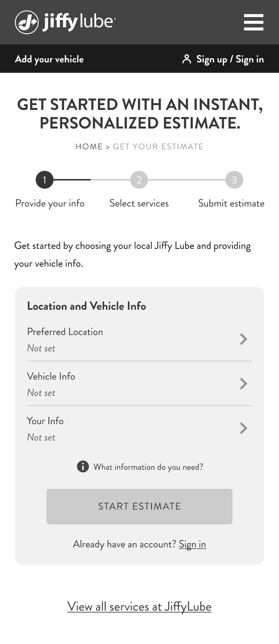Click the info circle icon
Image resolution: width=279 pixels, height=644 pixels.
point(83,466)
